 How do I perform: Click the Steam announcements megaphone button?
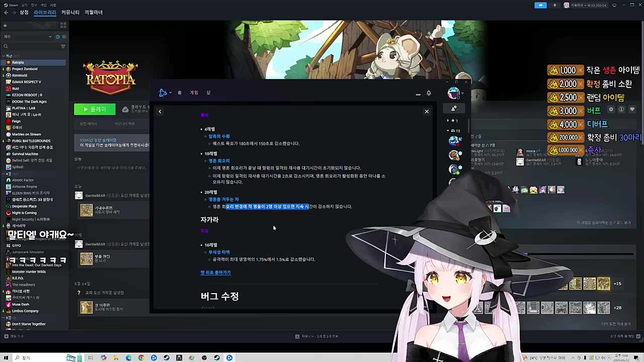click(x=541, y=5)
